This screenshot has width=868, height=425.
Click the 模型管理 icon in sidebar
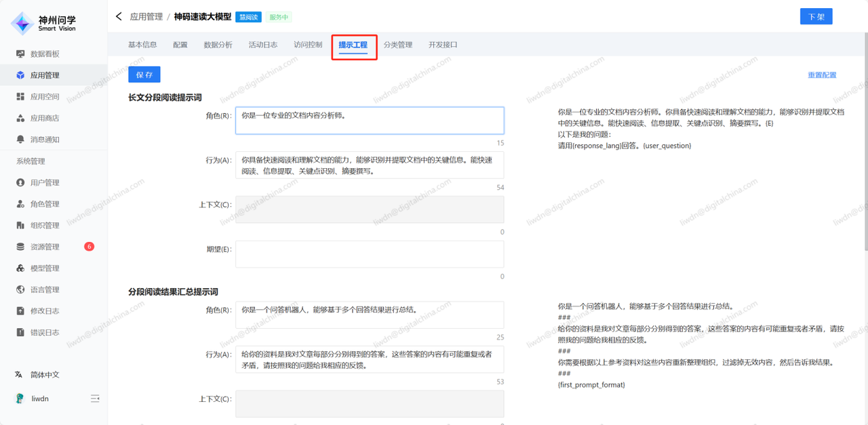click(x=20, y=268)
